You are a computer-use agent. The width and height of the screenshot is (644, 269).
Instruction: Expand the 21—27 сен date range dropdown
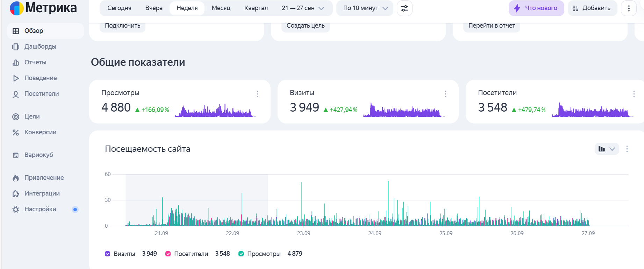[x=303, y=8]
